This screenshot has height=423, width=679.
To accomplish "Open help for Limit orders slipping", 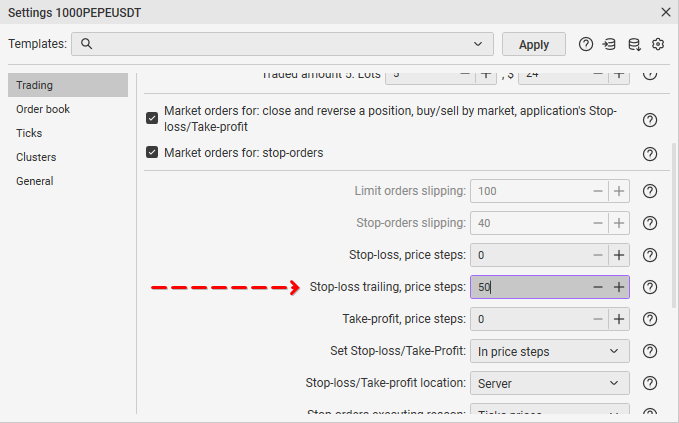I will coord(650,191).
